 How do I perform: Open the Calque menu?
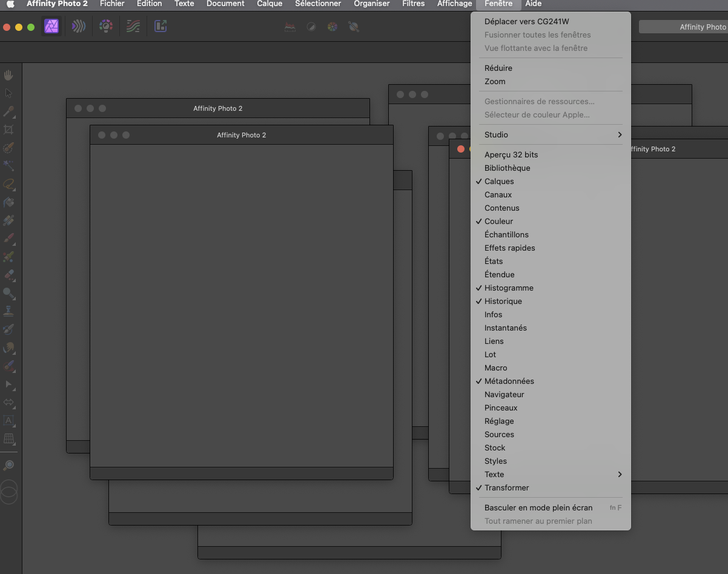270,4
